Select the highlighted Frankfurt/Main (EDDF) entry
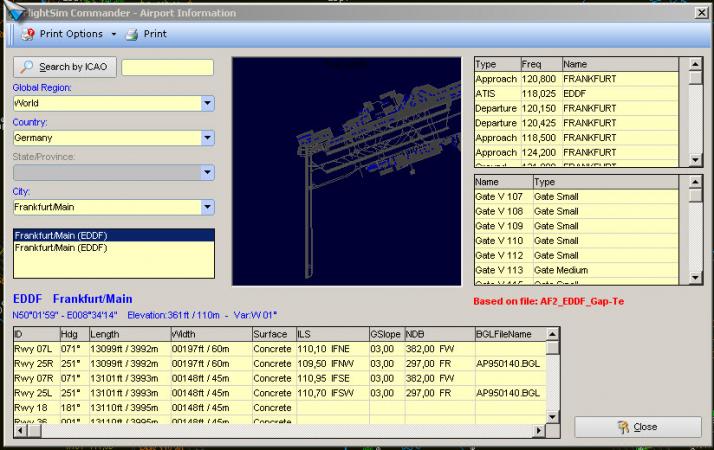714x450 pixels. [x=114, y=235]
